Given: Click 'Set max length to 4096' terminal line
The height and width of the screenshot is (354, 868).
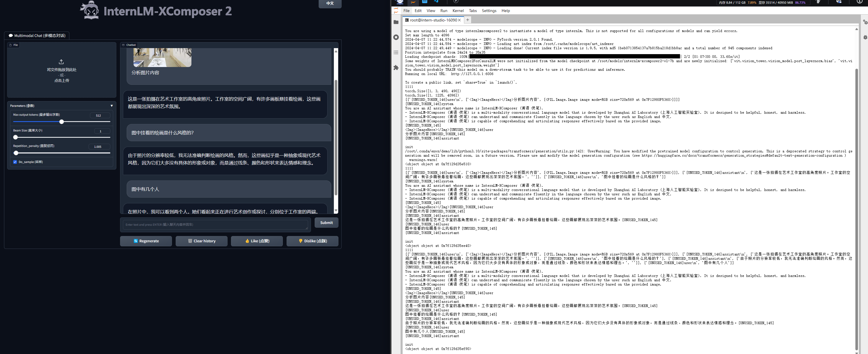Looking at the screenshot, I should [x=427, y=35].
